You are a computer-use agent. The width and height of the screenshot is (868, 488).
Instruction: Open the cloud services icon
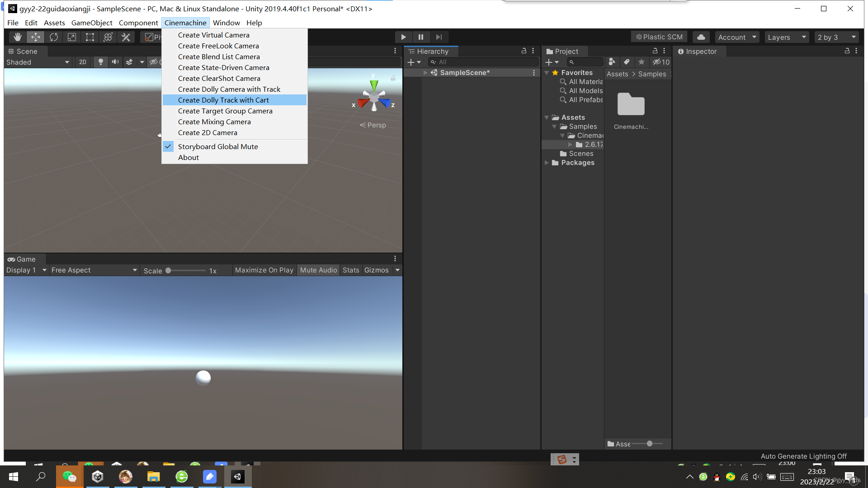[701, 37]
